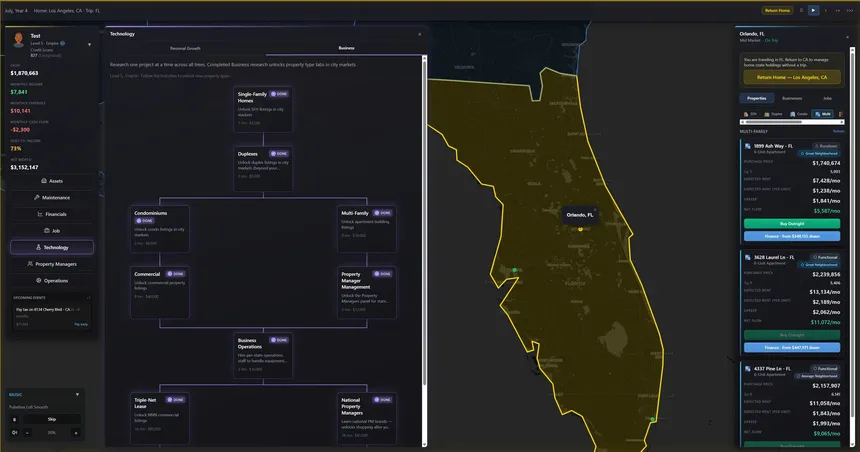Open the Maintenance section
This screenshot has width=860, height=452.
tap(52, 197)
